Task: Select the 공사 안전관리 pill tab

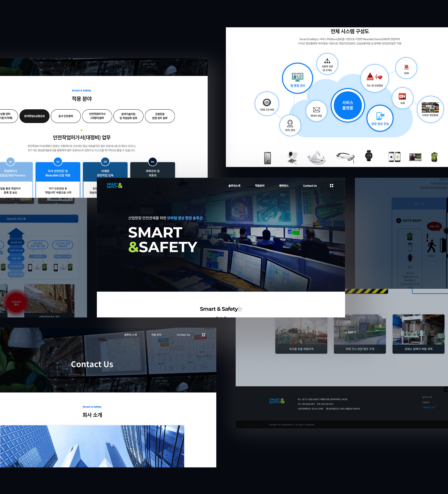Action: pyautogui.click(x=66, y=116)
